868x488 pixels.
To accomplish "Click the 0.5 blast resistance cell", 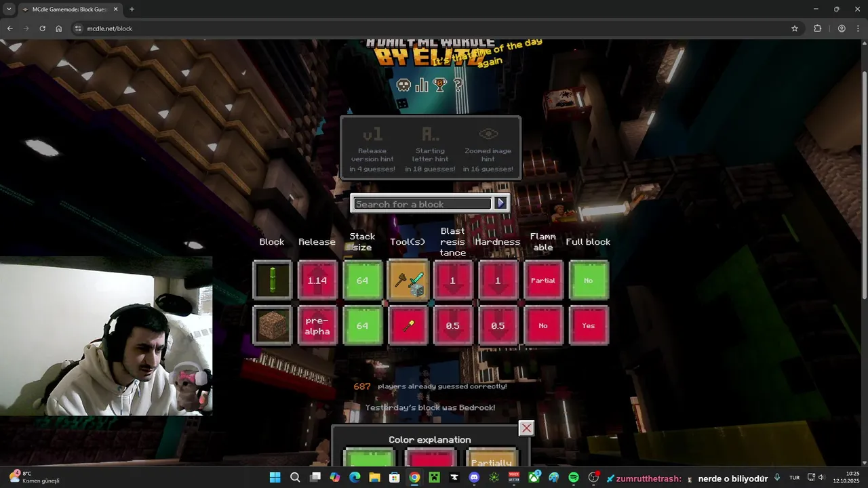I will (453, 325).
